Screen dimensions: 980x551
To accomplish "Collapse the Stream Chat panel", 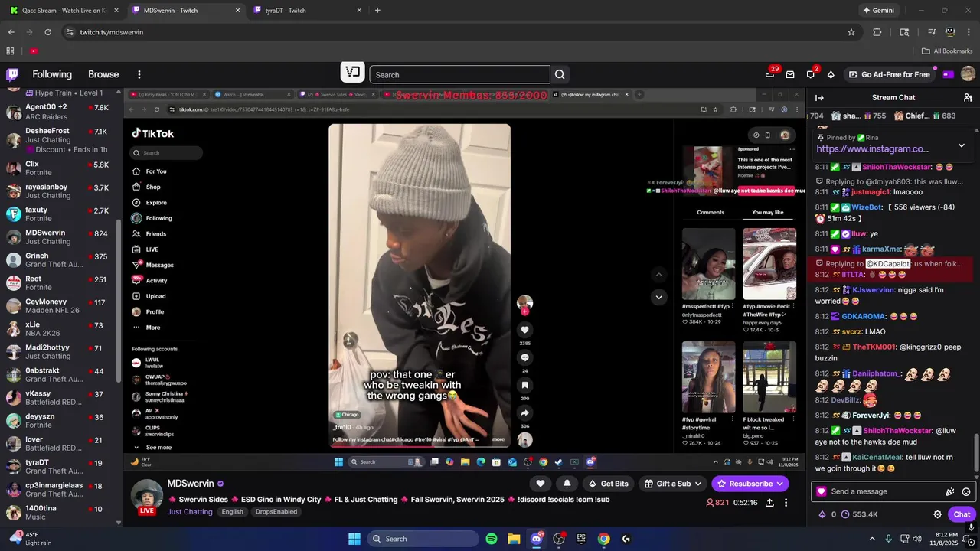I will pyautogui.click(x=819, y=97).
